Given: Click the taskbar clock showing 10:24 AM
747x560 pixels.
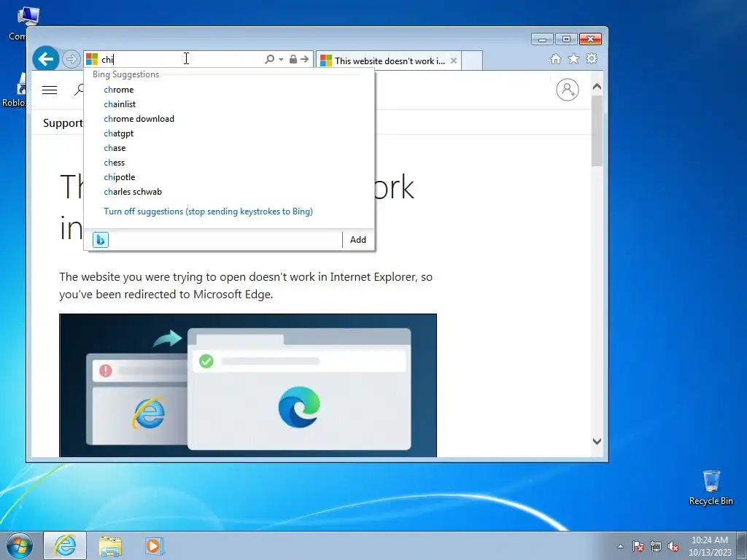Looking at the screenshot, I should tap(710, 546).
